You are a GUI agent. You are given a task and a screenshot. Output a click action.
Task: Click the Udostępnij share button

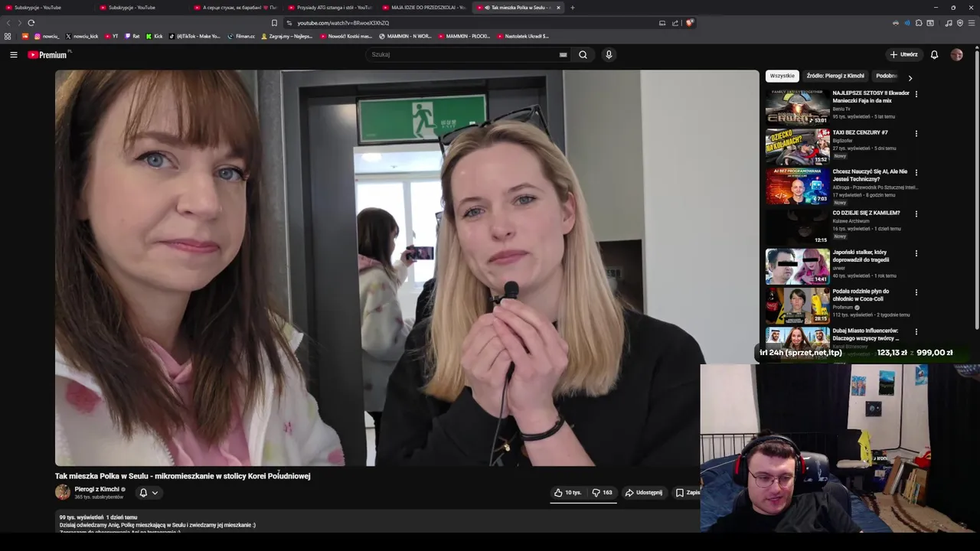(644, 493)
